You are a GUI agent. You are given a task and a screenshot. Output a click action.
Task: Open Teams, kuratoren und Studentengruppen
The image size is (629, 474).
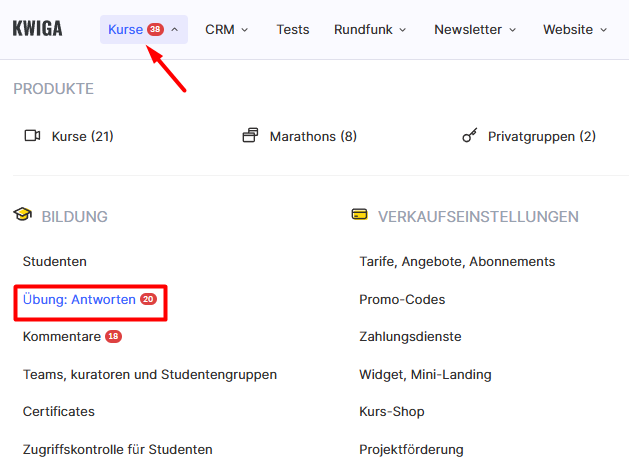coord(150,375)
